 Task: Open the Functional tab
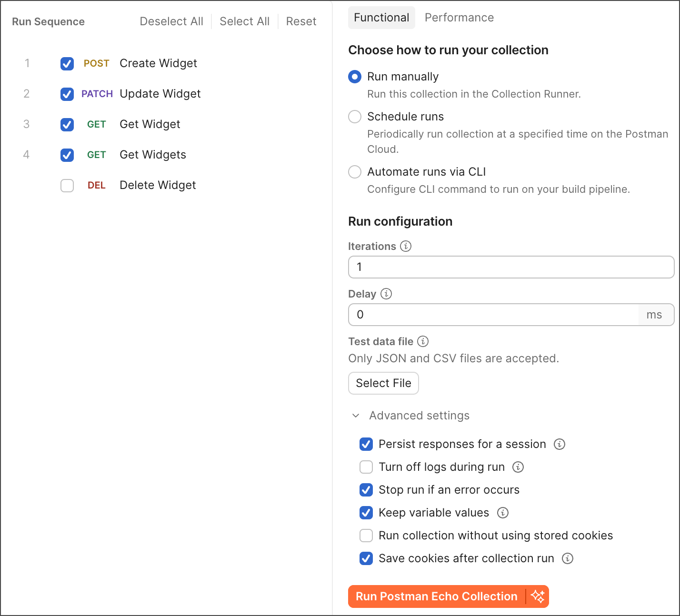coord(381,17)
